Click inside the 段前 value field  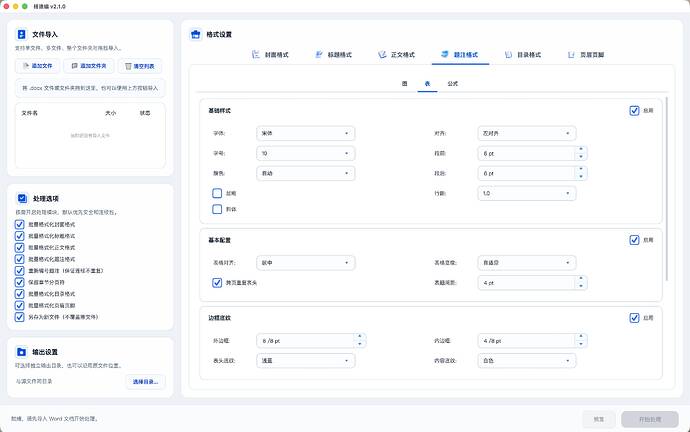(527, 153)
